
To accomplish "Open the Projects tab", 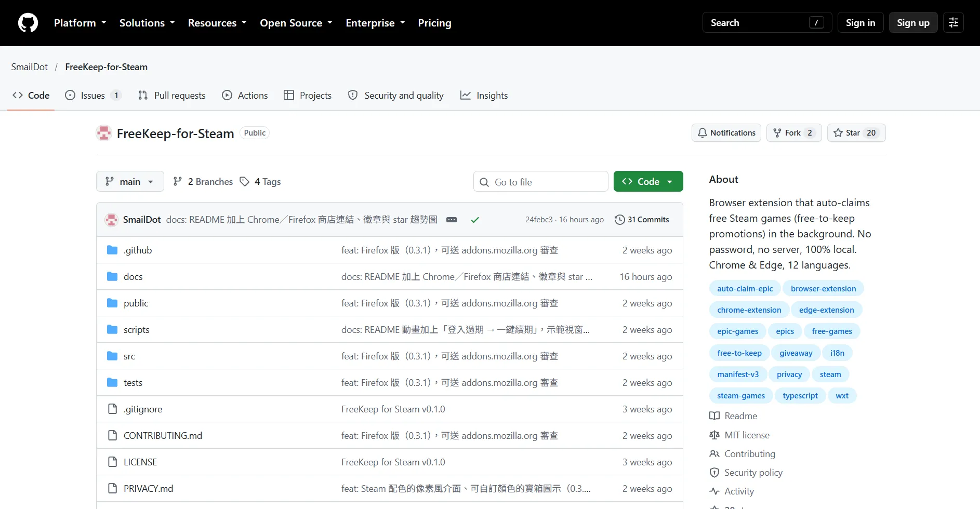I will 308,96.
